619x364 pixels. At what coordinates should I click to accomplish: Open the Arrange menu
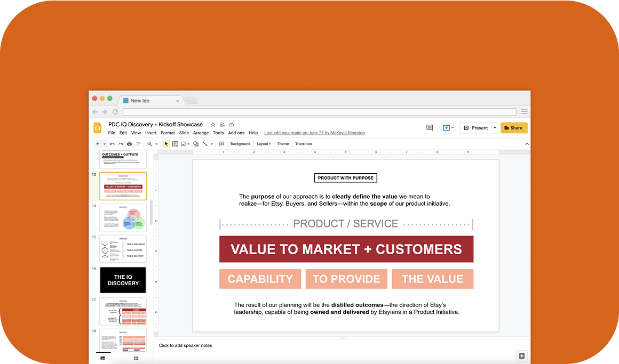click(x=201, y=133)
